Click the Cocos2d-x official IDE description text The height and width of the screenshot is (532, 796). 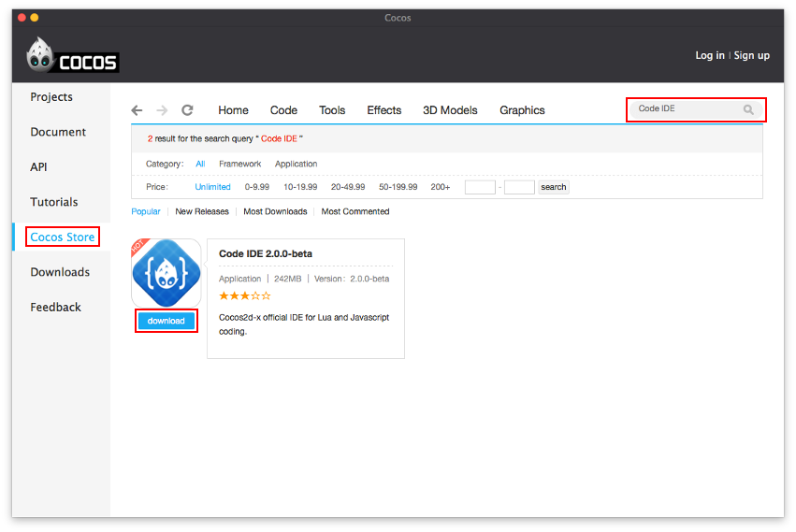304,324
